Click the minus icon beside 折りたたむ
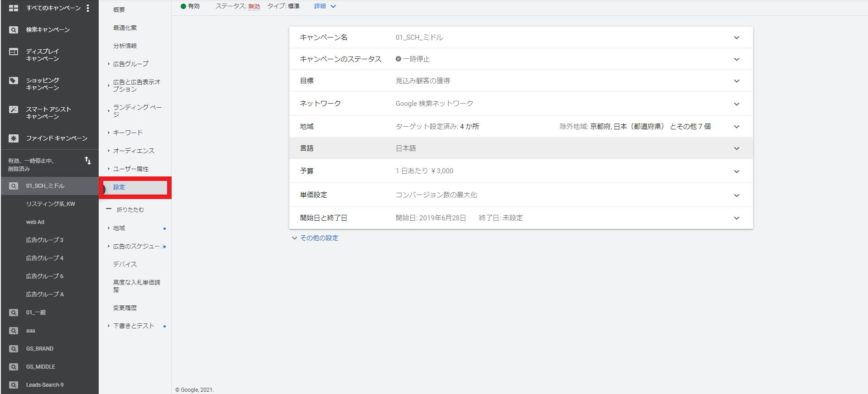Image resolution: width=868 pixels, height=394 pixels. tap(109, 209)
